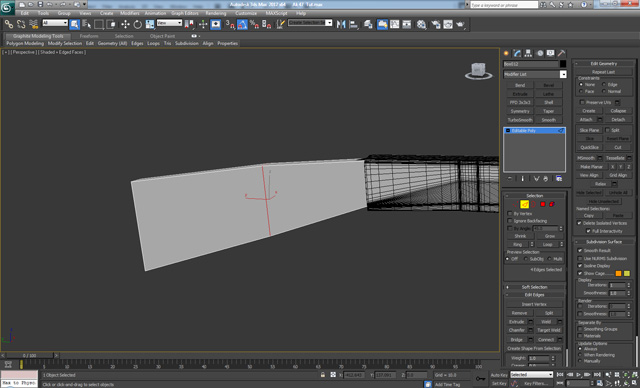Image resolution: width=640 pixels, height=388 pixels.
Task: Uncheck Delete Isolated Vertices
Action: point(579,223)
